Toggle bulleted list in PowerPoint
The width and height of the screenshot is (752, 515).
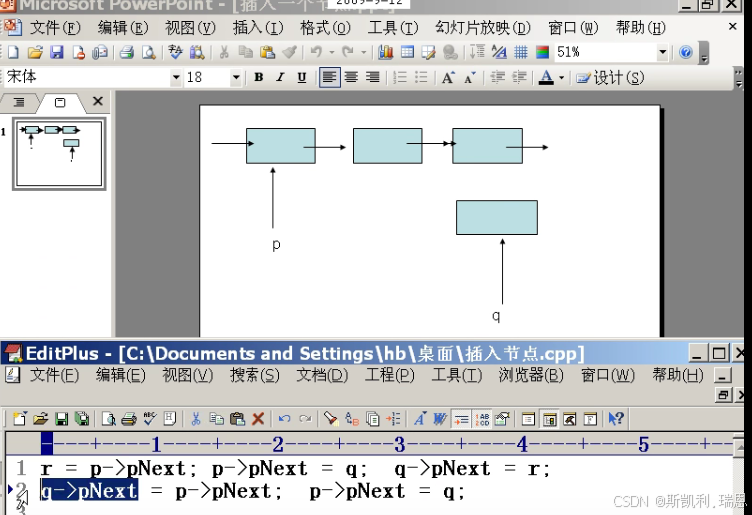(421, 77)
